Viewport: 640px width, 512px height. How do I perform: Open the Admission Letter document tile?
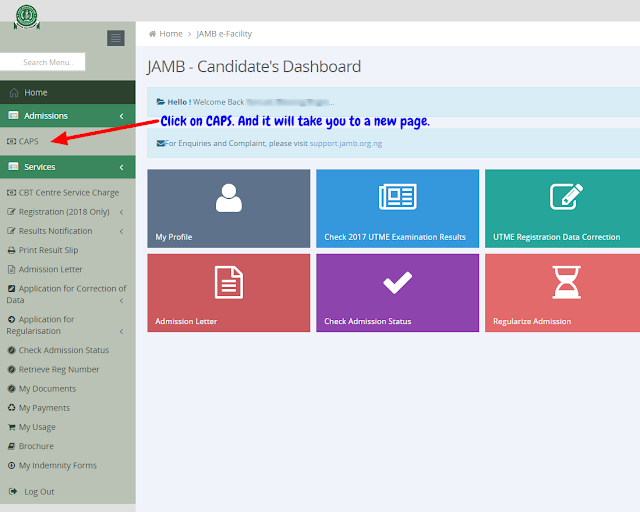pyautogui.click(x=228, y=292)
